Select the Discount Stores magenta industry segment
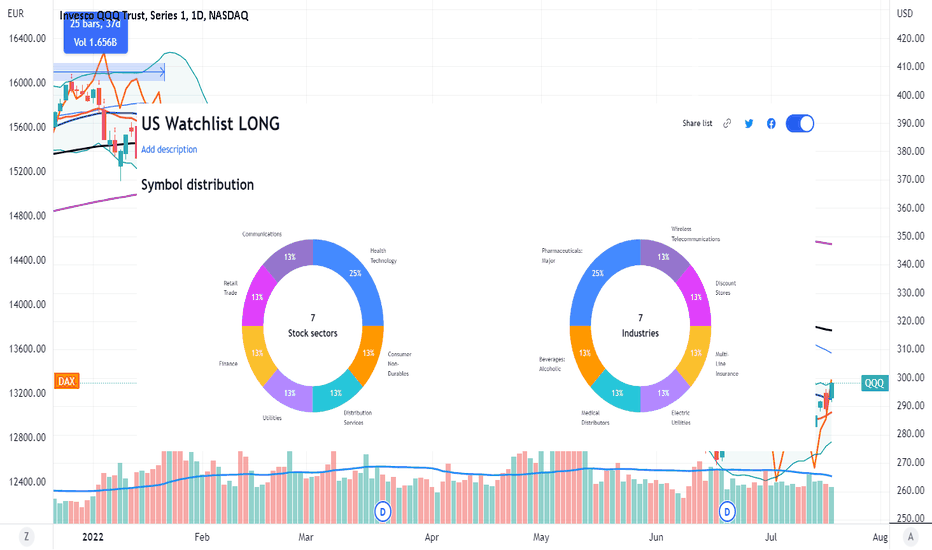This screenshot has height=550, width=932. 697,297
